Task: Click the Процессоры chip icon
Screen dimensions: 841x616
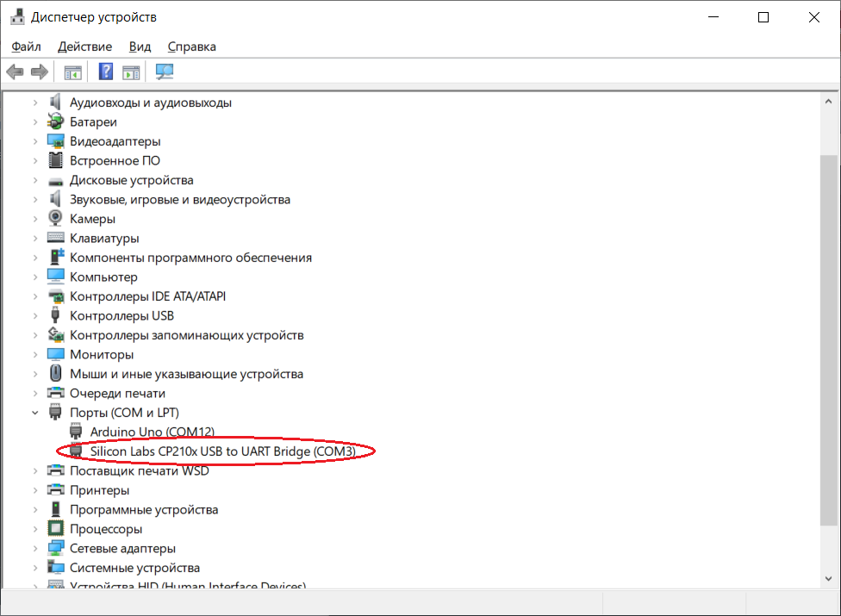Action: [55, 529]
